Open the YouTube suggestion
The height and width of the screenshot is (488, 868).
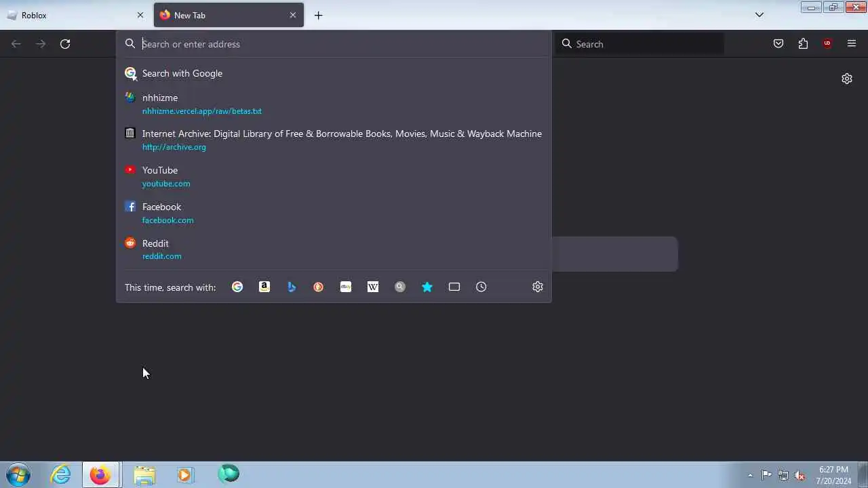(x=334, y=176)
